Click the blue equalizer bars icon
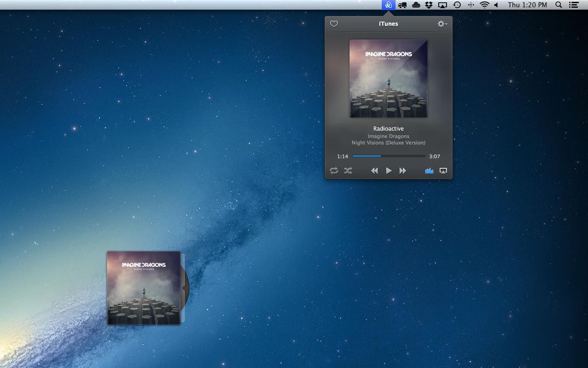Viewport: 588px width, 368px height. [x=429, y=171]
